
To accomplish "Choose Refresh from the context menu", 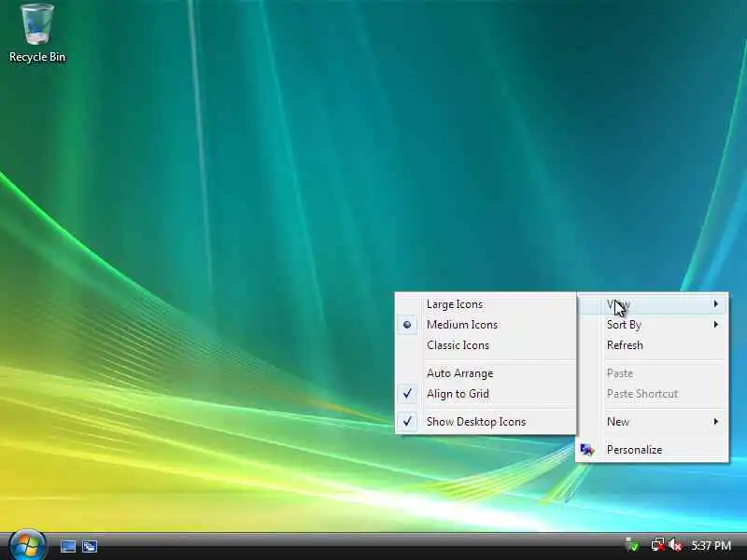I will click(x=652, y=345).
